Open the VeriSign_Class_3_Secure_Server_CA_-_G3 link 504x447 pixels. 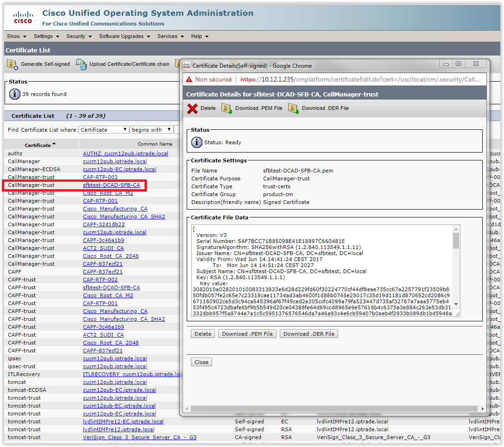coord(139,437)
